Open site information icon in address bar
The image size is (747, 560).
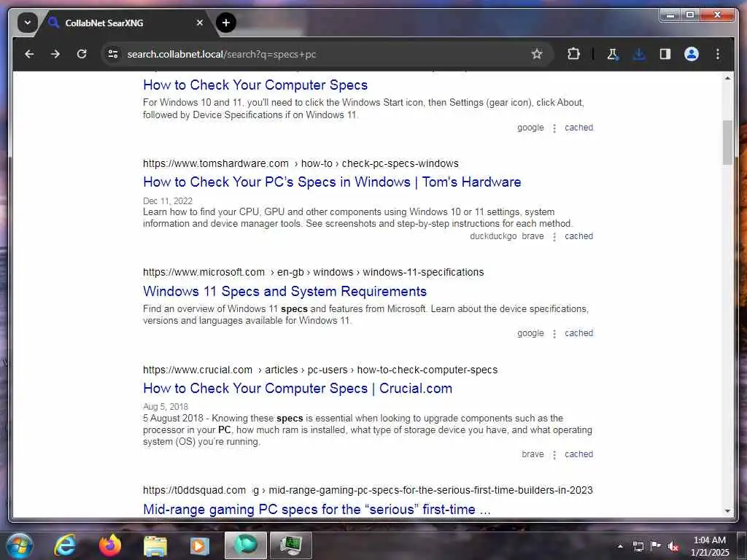pos(113,54)
